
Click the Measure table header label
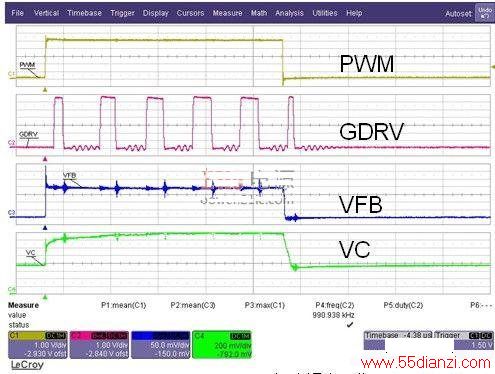(23, 305)
